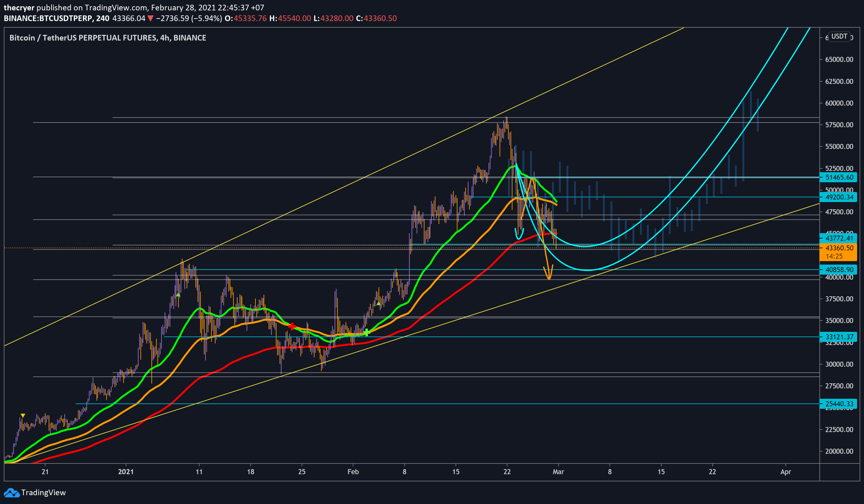Click the 25440.33 cyan price label
864x504 pixels.
click(x=838, y=404)
